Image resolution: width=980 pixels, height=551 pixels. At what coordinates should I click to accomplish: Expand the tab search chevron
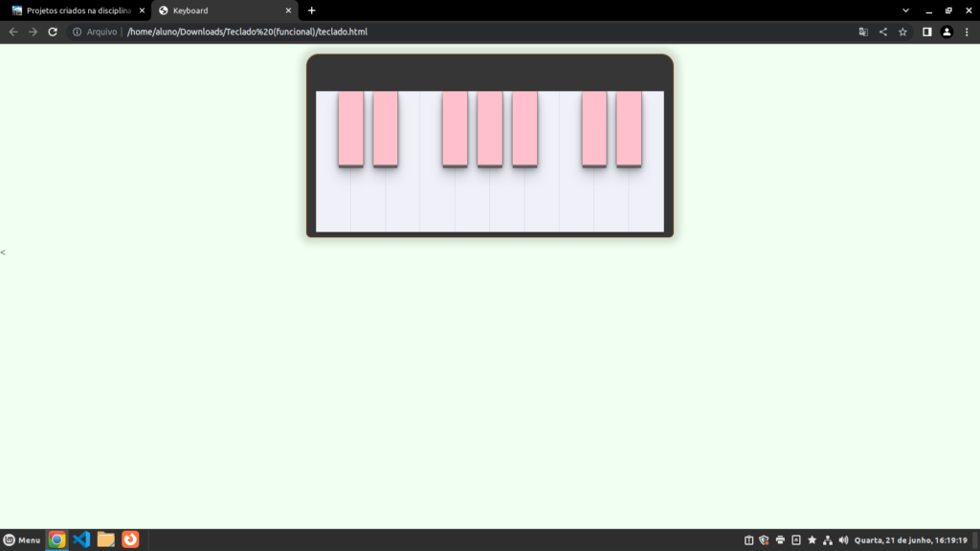(905, 11)
